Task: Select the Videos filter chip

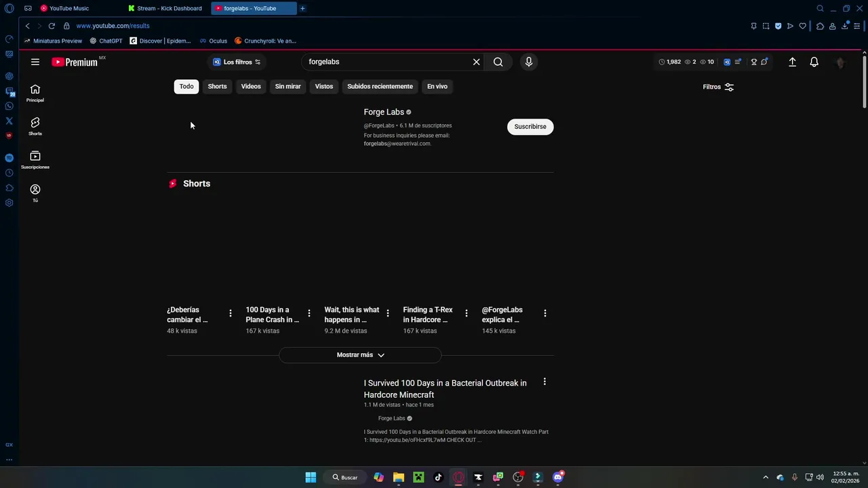Action: pyautogui.click(x=251, y=86)
